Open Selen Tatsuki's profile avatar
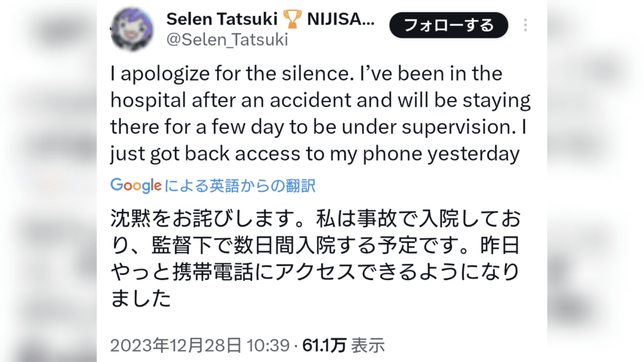 click(133, 30)
